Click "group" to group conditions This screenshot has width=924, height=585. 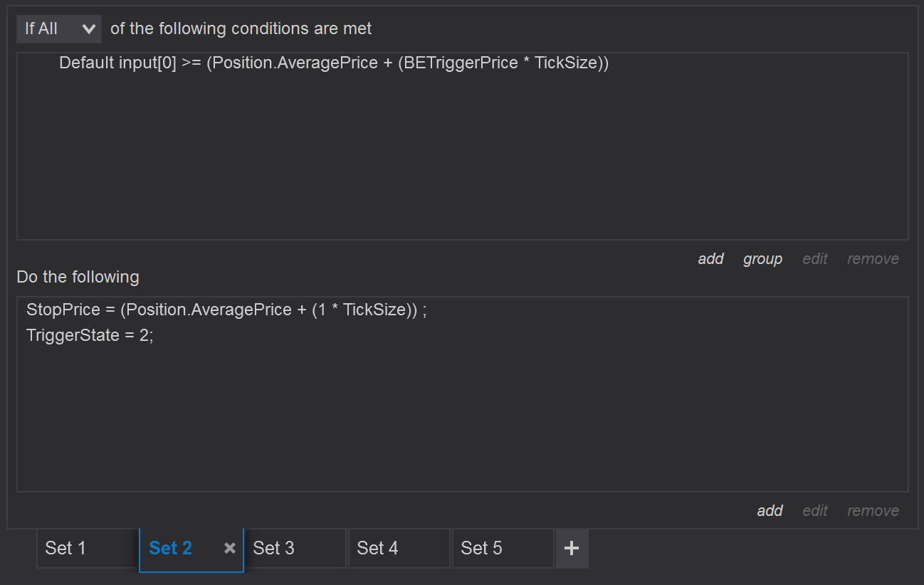click(762, 259)
